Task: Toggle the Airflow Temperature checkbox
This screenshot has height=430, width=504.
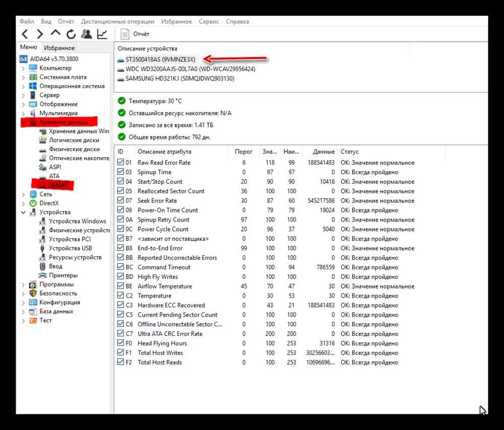Action: (x=120, y=286)
